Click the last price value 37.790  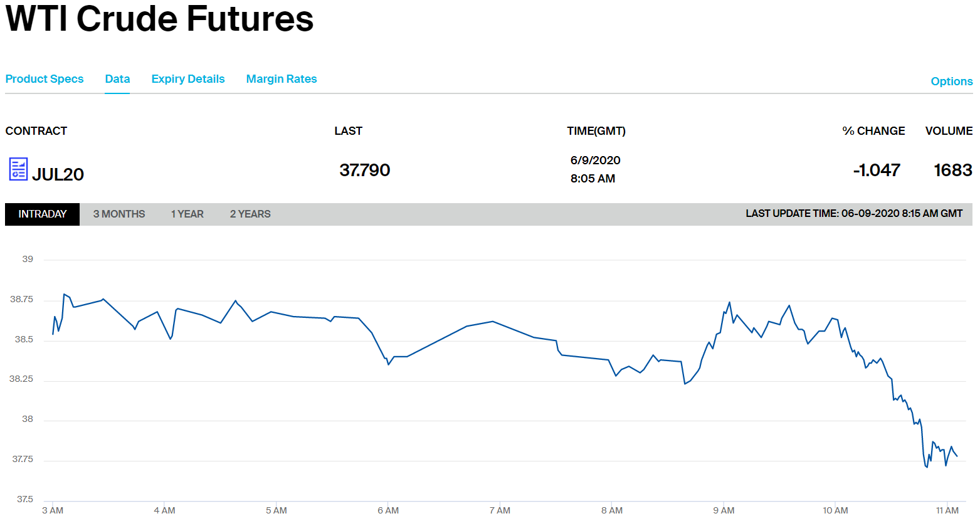tap(365, 170)
